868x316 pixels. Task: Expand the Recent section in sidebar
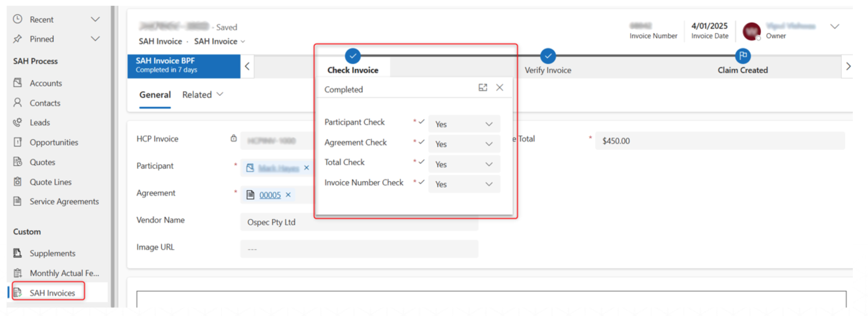95,19
